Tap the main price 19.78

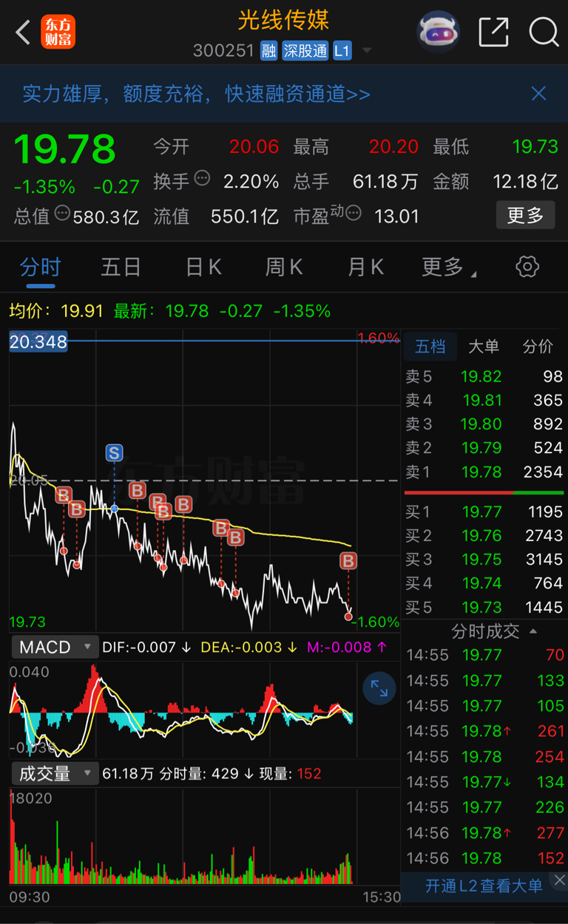tap(65, 149)
